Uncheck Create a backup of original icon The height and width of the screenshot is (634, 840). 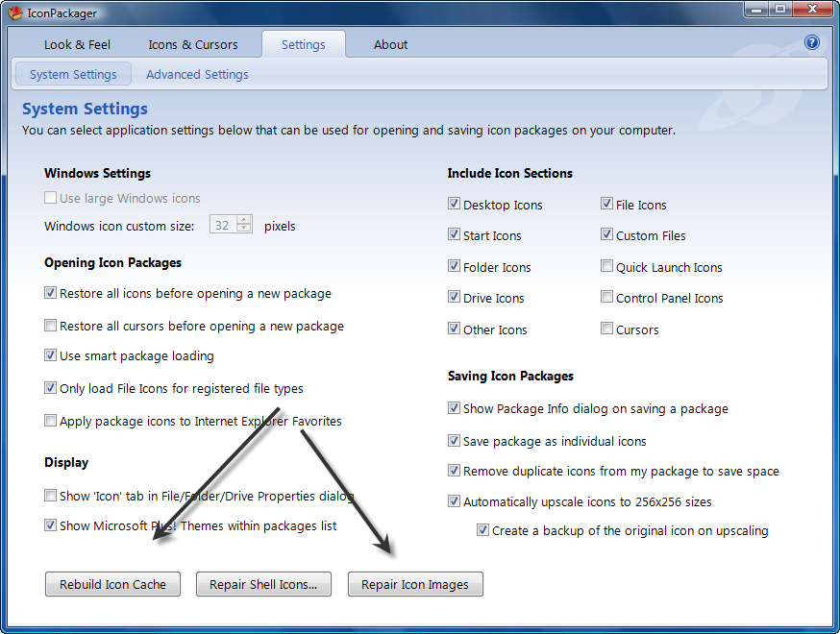482,530
